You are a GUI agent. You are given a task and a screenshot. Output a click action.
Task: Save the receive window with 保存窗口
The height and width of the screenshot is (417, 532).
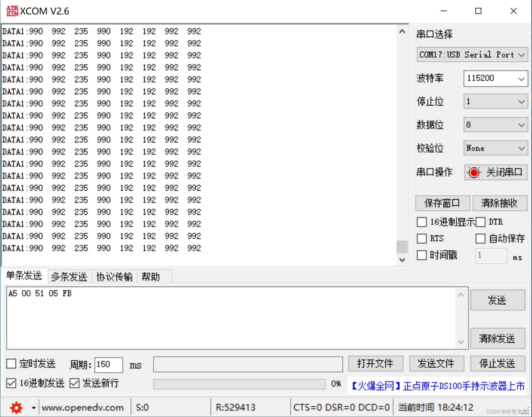click(443, 203)
